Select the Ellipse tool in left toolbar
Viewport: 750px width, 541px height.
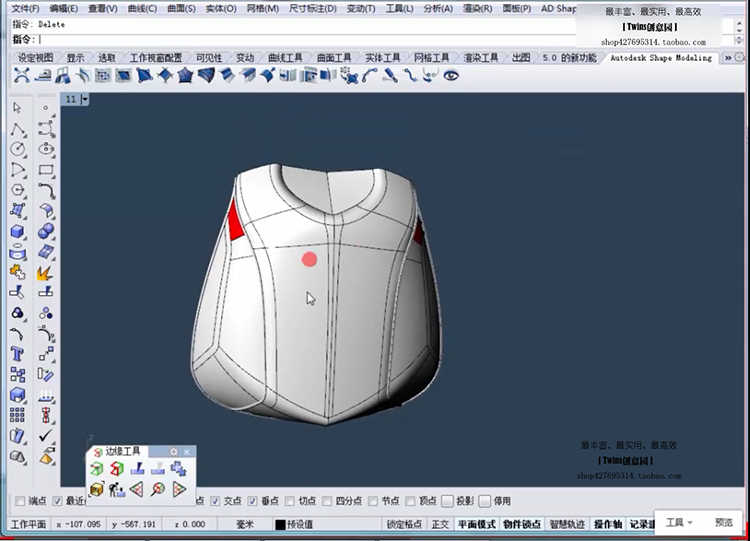click(46, 149)
